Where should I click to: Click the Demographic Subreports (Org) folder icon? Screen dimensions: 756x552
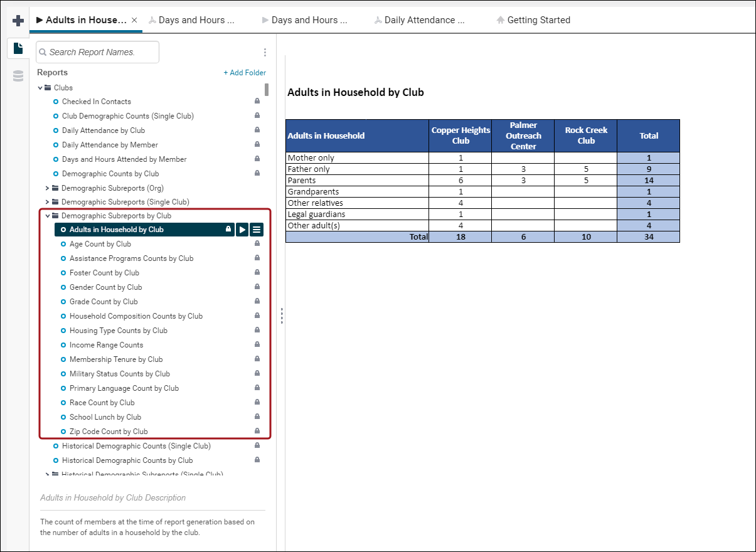(x=55, y=188)
